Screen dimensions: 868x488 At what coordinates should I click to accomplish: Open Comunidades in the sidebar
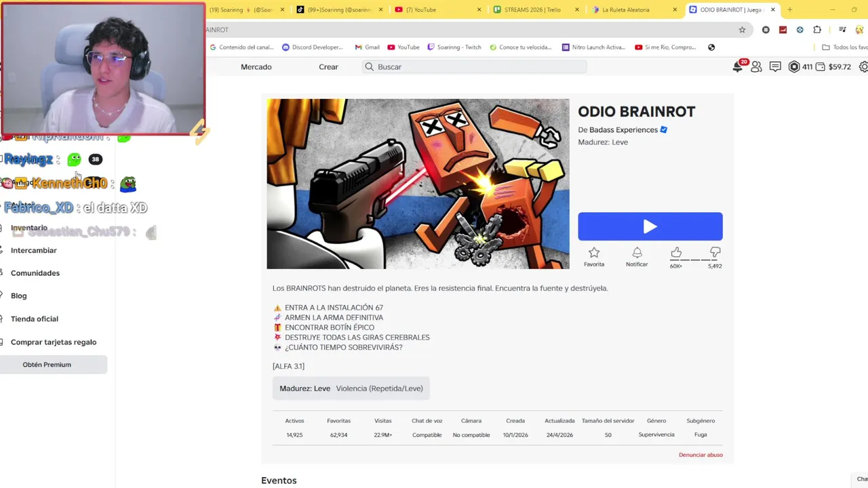[x=35, y=273]
